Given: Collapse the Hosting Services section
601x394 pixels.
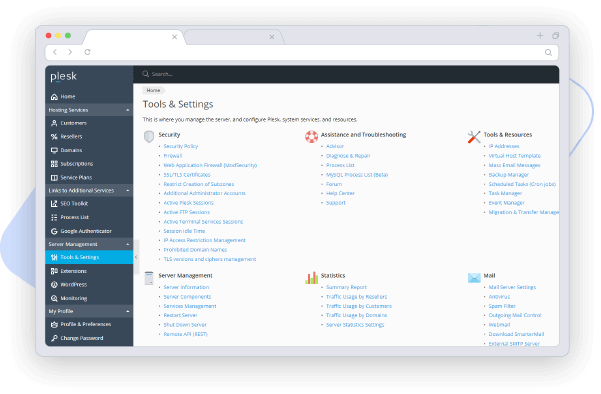Looking at the screenshot, I should pos(128,110).
